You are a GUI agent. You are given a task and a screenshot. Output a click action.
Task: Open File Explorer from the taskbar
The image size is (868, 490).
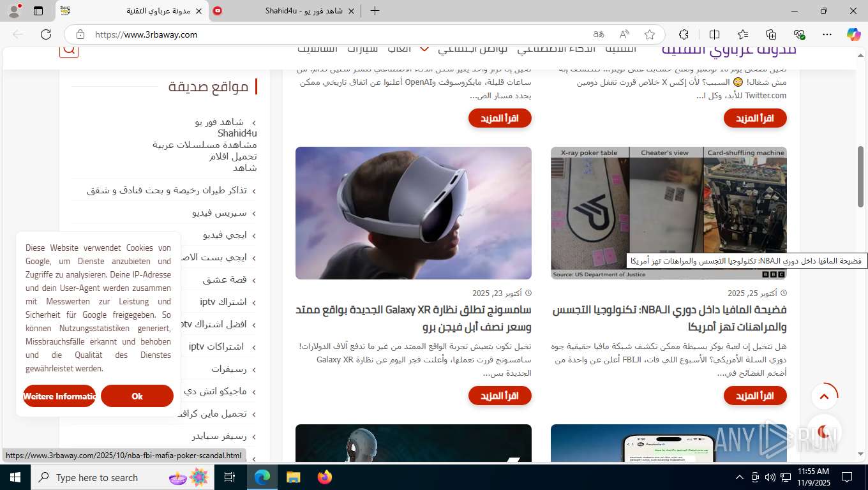293,477
